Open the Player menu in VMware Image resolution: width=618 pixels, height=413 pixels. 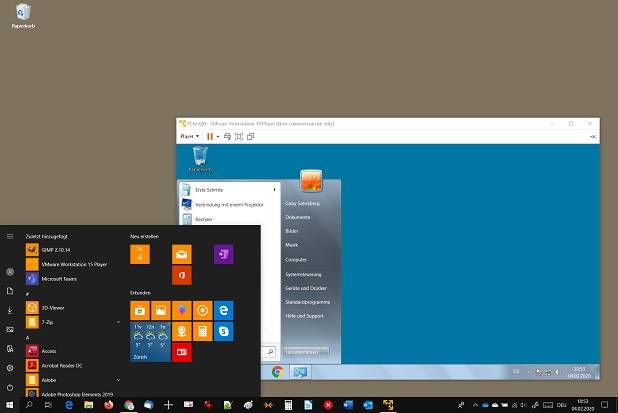pyautogui.click(x=190, y=136)
